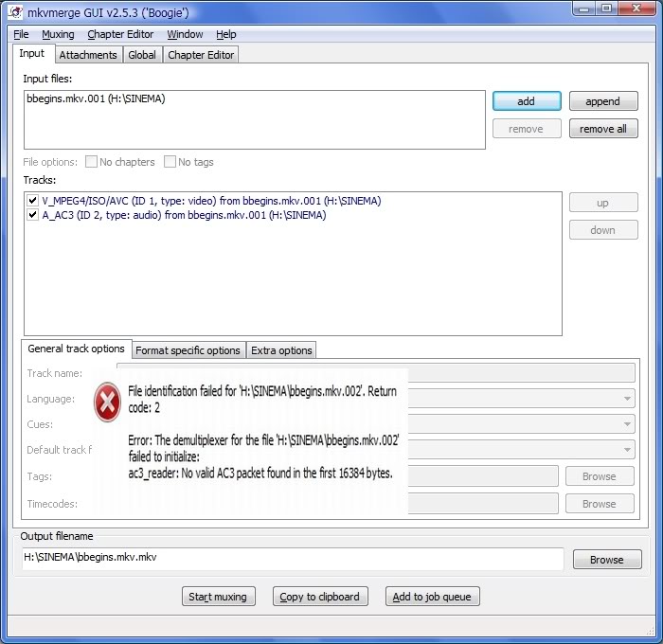
Task: Click the ac3_reader error message line
Action: [260, 473]
